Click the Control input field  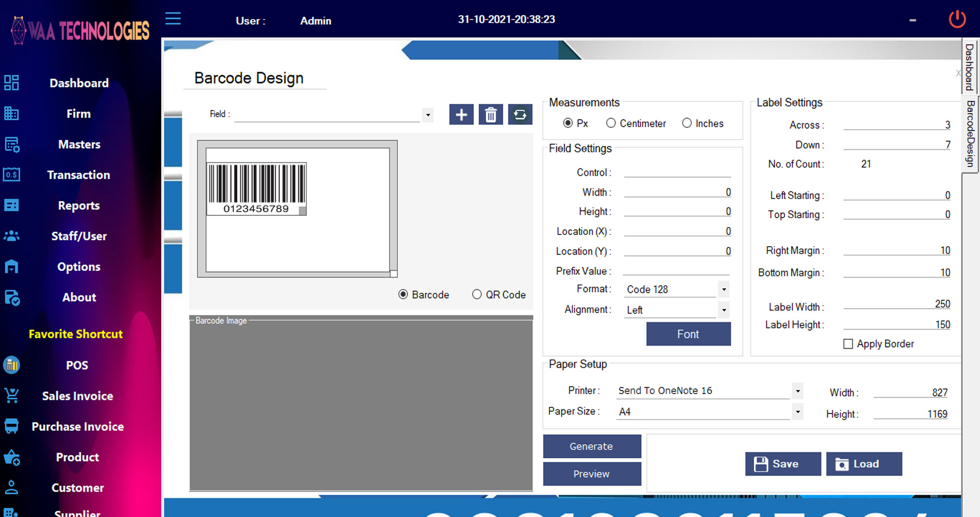click(677, 172)
